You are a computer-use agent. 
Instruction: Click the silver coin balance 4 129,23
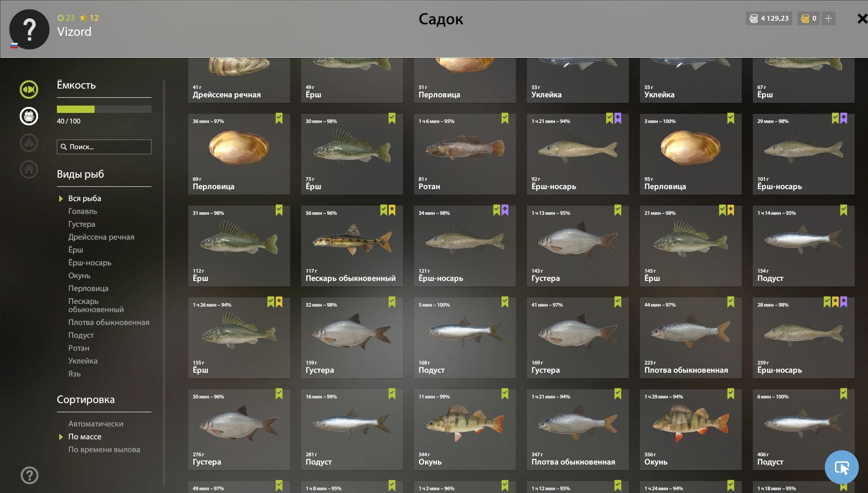point(769,18)
